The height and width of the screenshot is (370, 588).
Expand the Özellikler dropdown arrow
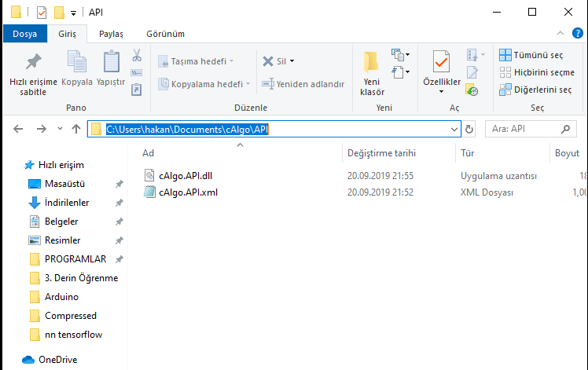tap(441, 92)
